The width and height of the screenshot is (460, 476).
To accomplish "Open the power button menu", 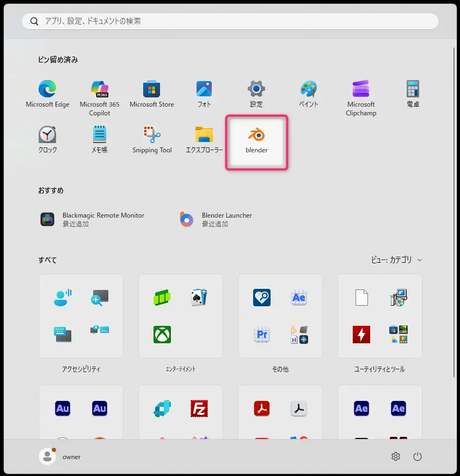I will pyautogui.click(x=418, y=456).
